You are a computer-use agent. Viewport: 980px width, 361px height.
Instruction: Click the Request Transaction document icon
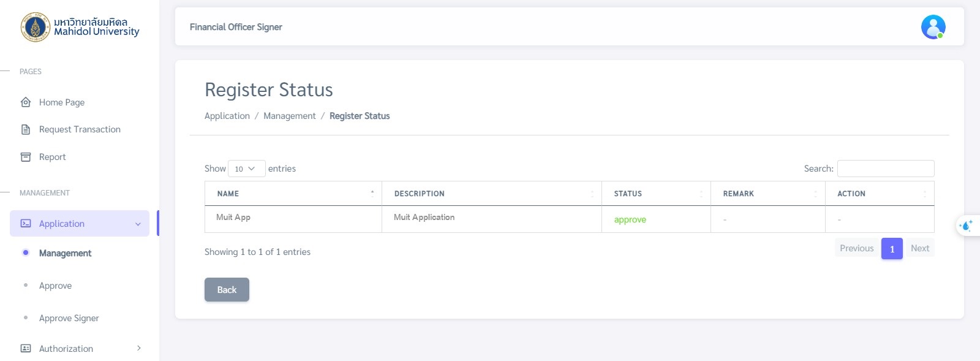26,129
